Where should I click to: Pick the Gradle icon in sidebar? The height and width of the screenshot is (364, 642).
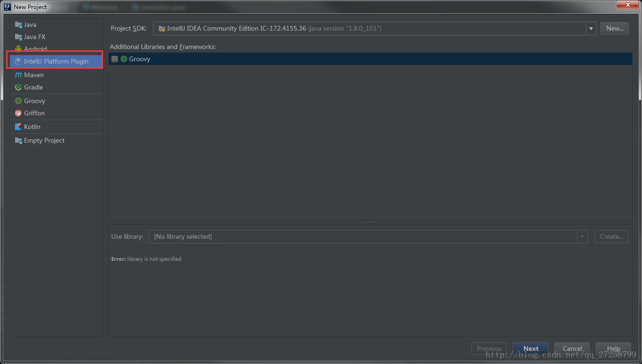(18, 87)
